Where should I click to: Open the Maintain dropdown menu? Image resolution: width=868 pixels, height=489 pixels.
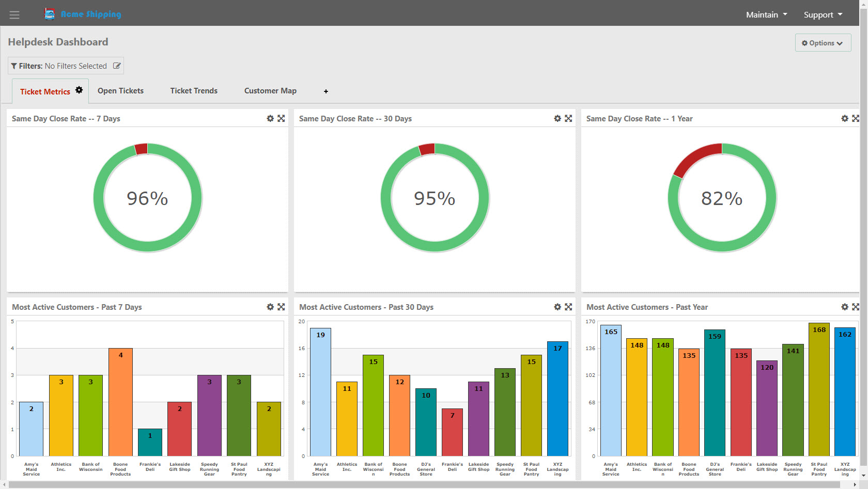[x=766, y=14]
